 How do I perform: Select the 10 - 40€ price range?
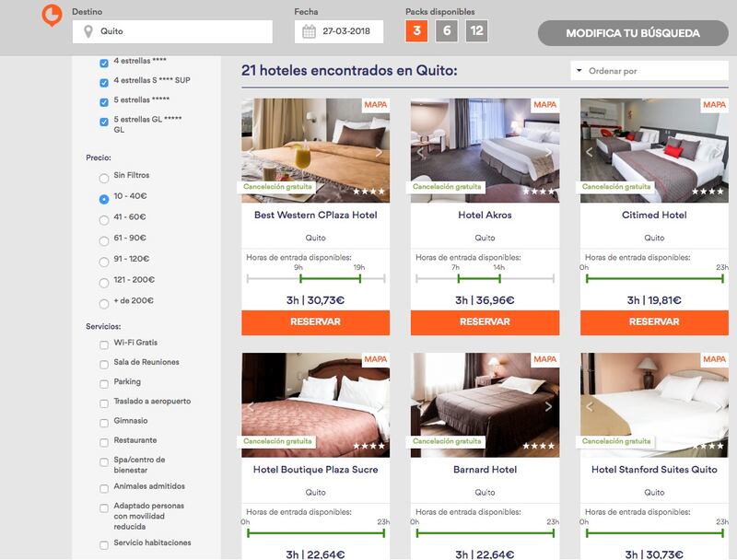[x=104, y=199]
